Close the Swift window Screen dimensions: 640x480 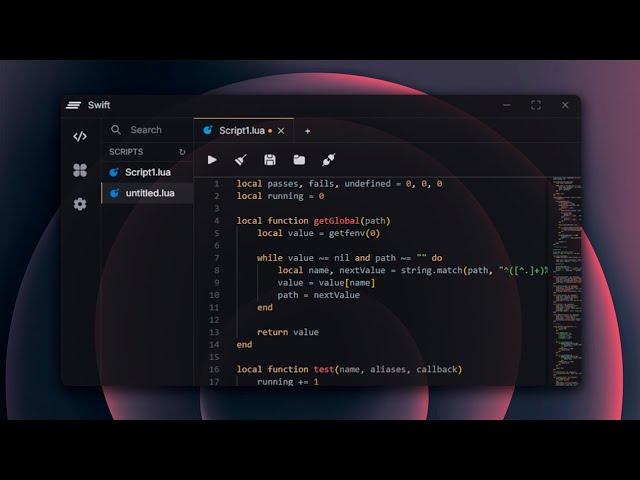point(565,105)
